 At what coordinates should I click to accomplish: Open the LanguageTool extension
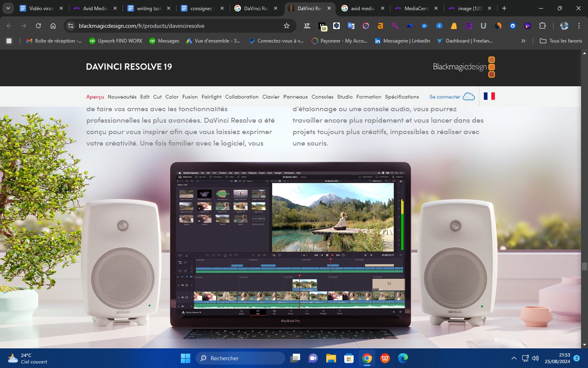coord(307,26)
